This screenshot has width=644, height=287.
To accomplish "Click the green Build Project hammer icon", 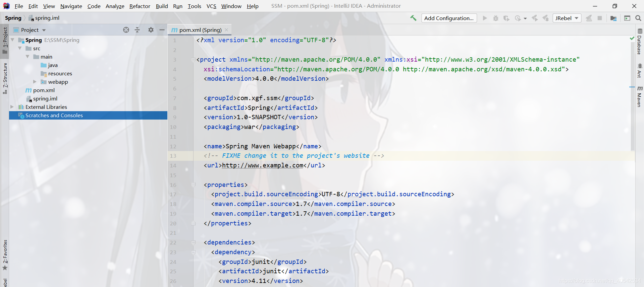I will point(413,18).
